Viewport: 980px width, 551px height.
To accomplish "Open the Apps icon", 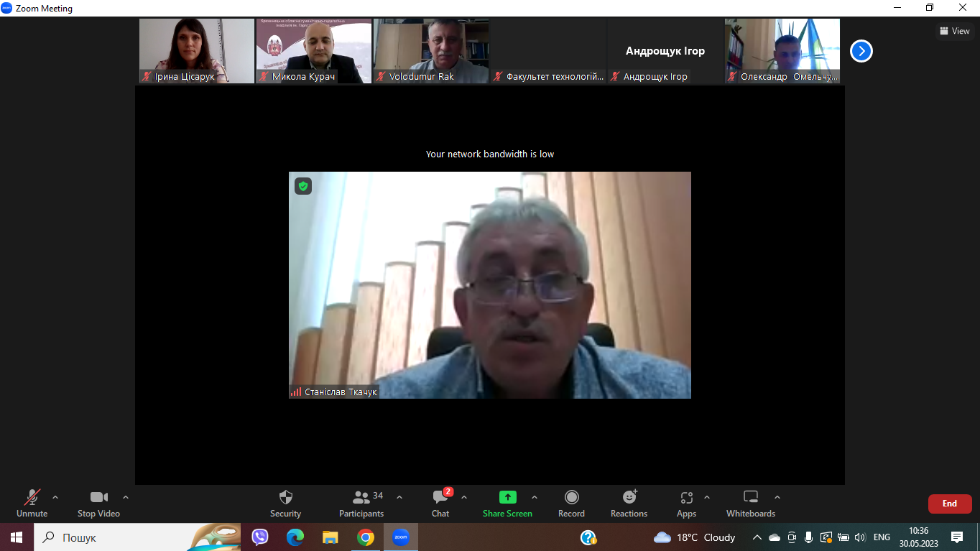I will [686, 497].
